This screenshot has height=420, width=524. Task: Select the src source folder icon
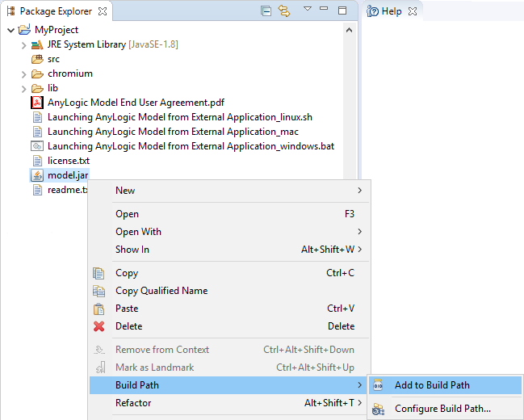[x=37, y=59]
